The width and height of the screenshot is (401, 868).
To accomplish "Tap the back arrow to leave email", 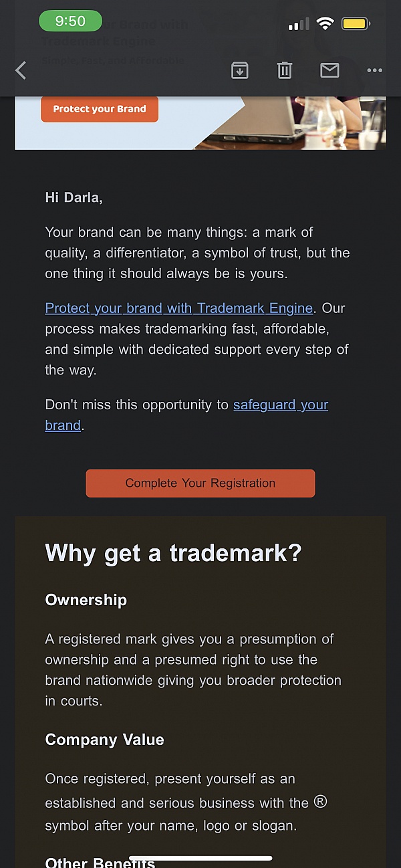I will tap(21, 70).
